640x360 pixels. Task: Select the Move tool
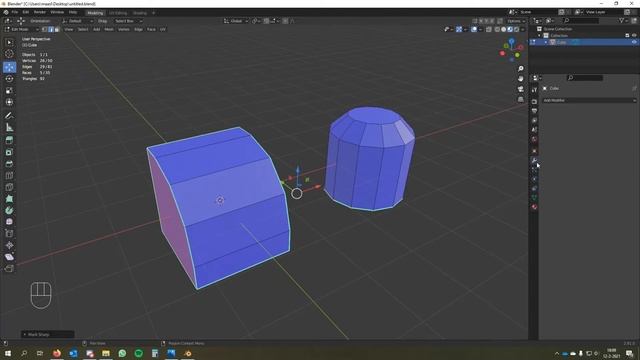tap(9, 67)
